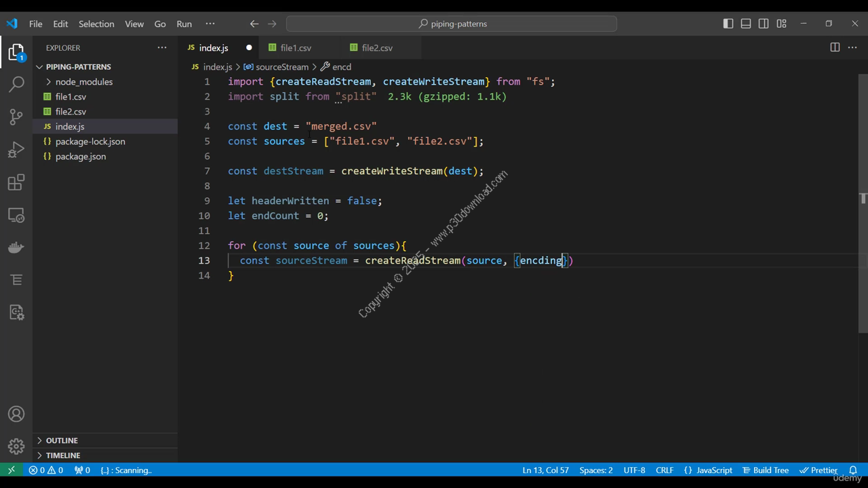The width and height of the screenshot is (868, 488).
Task: Switch to the file1.csv editor tab
Action: 296,47
